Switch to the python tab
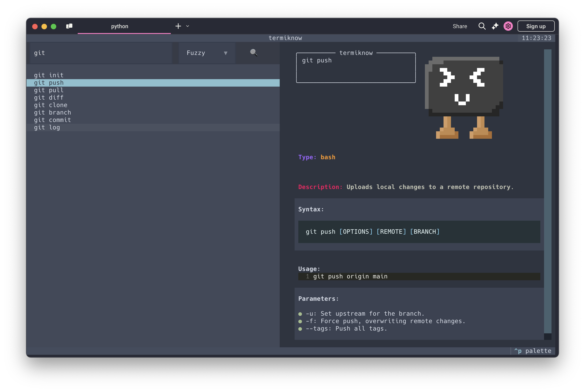 120,26
